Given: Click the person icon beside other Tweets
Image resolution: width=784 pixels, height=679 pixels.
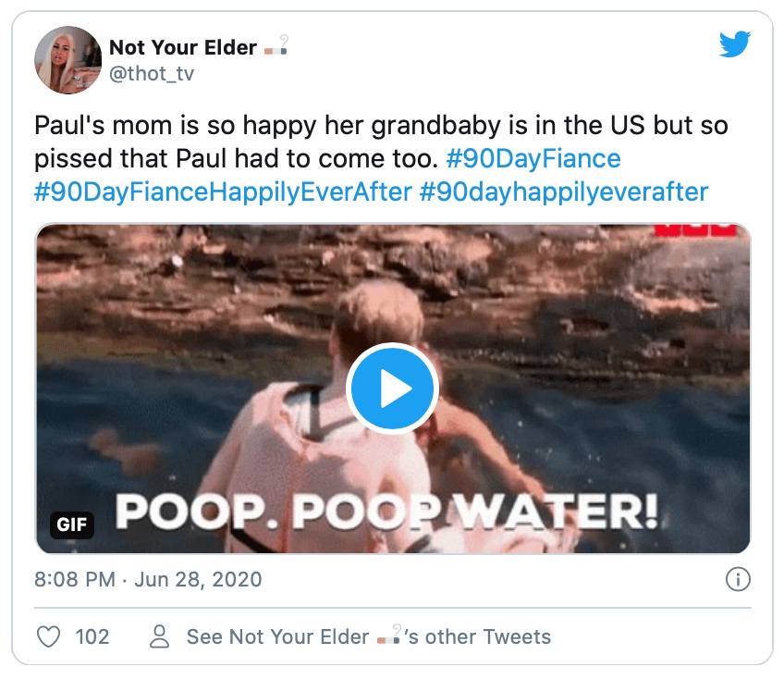Looking at the screenshot, I should click(x=161, y=636).
